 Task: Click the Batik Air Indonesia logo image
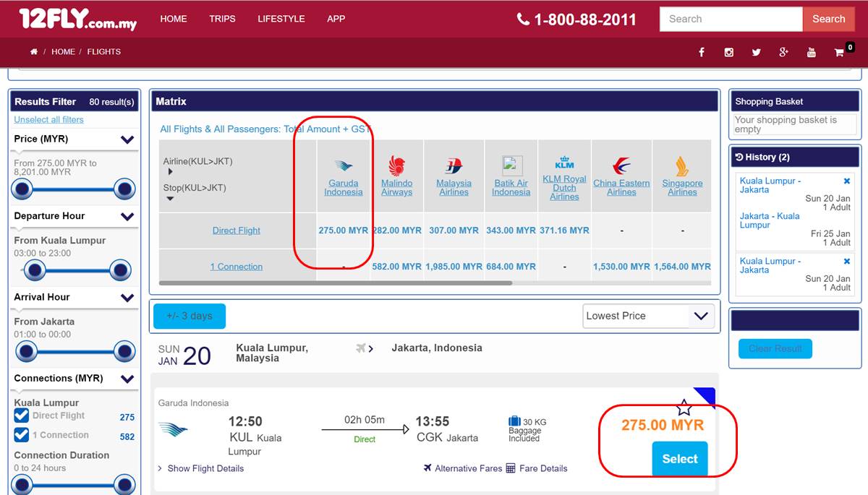pyautogui.click(x=512, y=166)
